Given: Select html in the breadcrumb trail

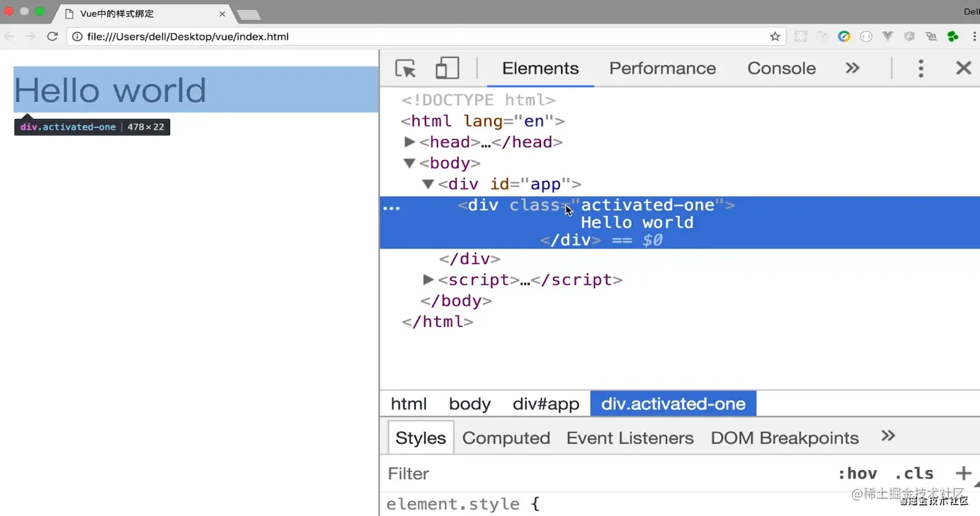Looking at the screenshot, I should pyautogui.click(x=409, y=404).
